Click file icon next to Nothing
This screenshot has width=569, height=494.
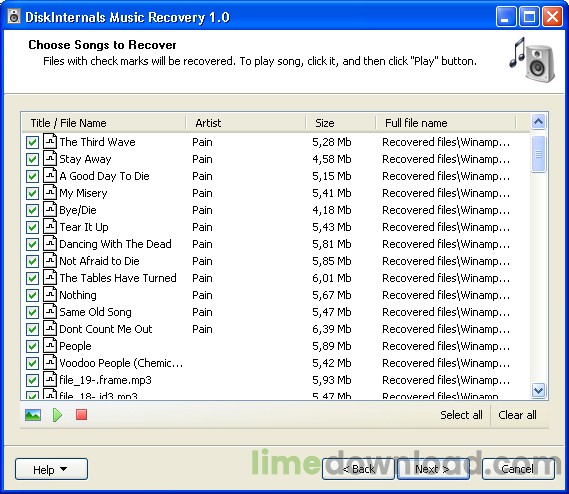click(50, 294)
